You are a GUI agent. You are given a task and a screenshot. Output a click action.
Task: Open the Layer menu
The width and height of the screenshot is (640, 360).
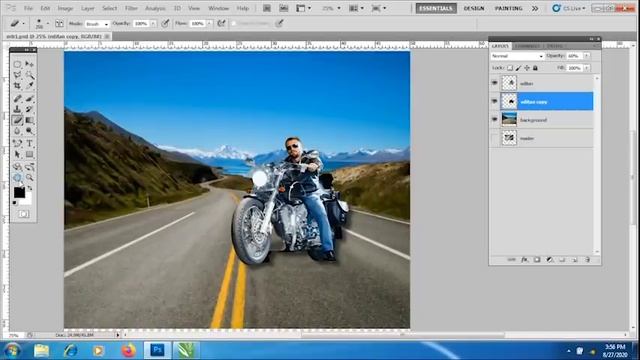[x=88, y=8]
